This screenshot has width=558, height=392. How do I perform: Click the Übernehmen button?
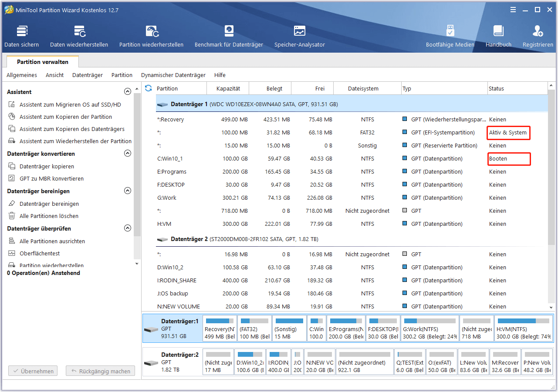(x=33, y=371)
